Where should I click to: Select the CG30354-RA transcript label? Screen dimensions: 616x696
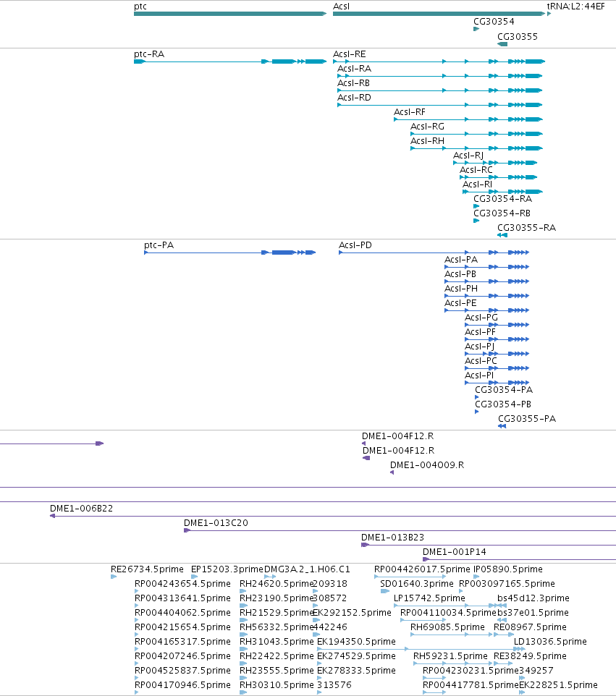[502, 198]
